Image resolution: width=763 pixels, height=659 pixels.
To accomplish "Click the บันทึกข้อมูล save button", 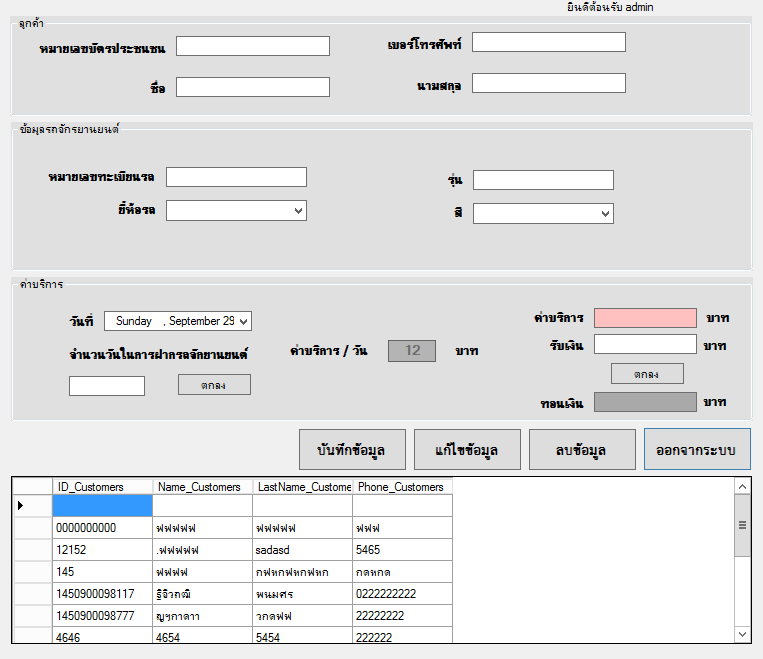I will tap(353, 450).
